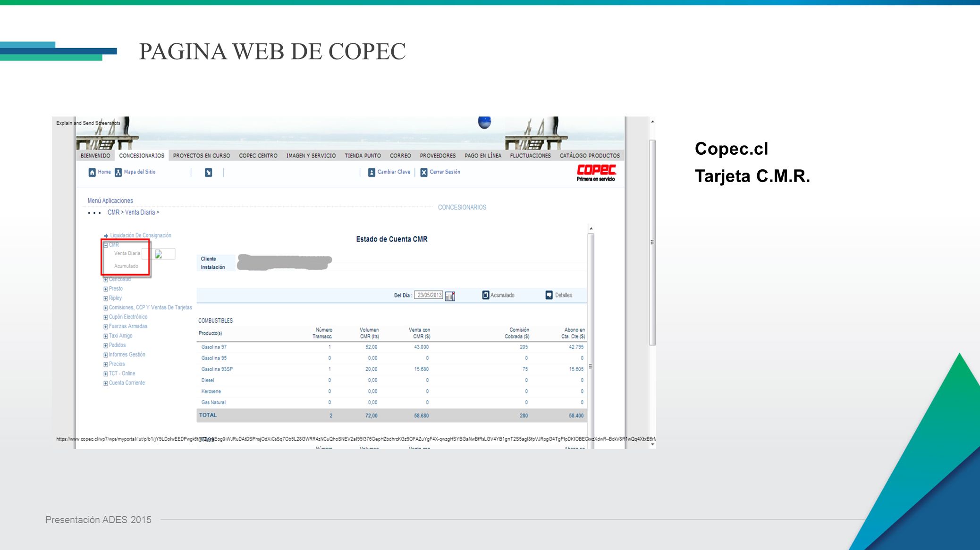Open the IMAGEN Y SERVICIO tab

point(311,156)
